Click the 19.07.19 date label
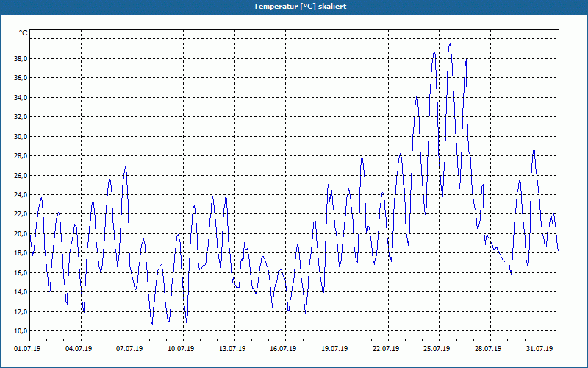The image size is (588, 368). (x=334, y=349)
